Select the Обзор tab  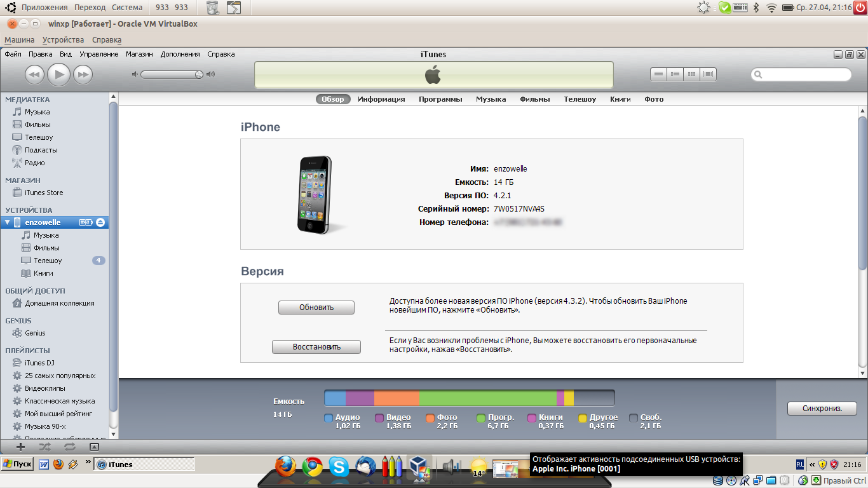333,99
